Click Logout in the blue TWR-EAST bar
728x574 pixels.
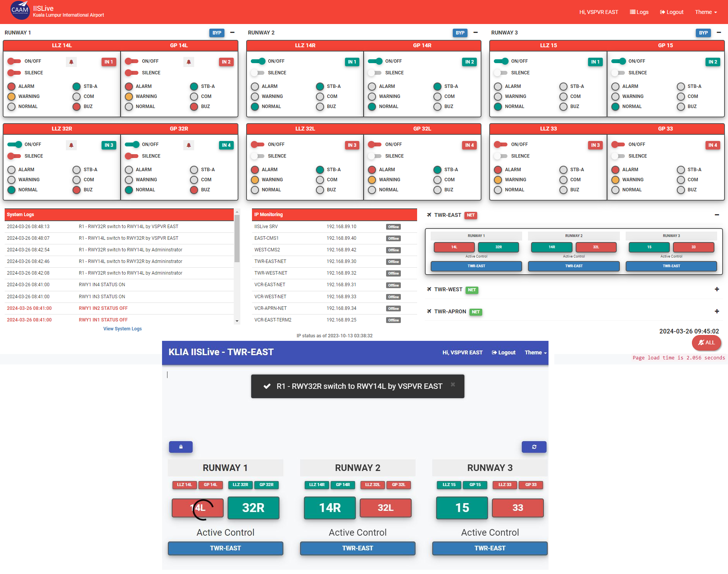tap(504, 352)
